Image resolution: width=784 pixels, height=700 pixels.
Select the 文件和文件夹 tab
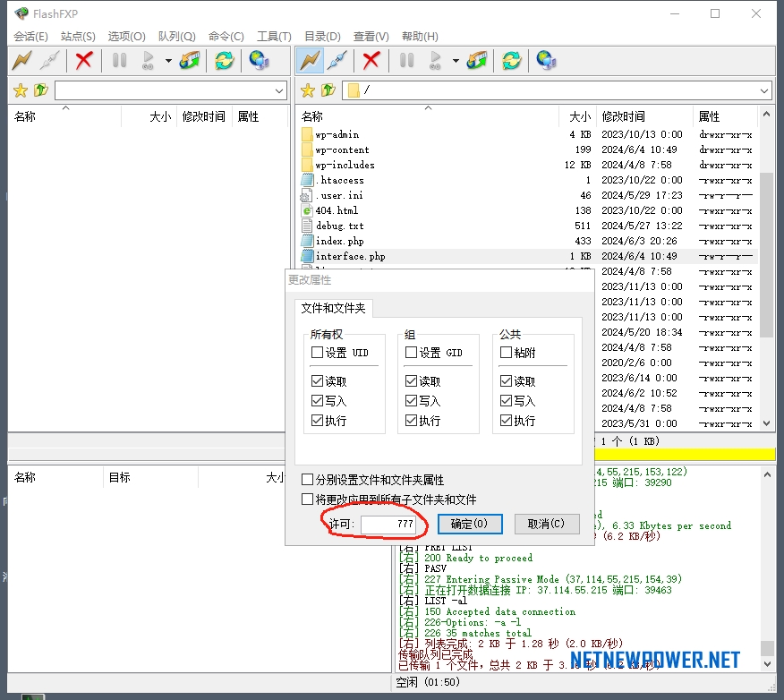coord(333,308)
